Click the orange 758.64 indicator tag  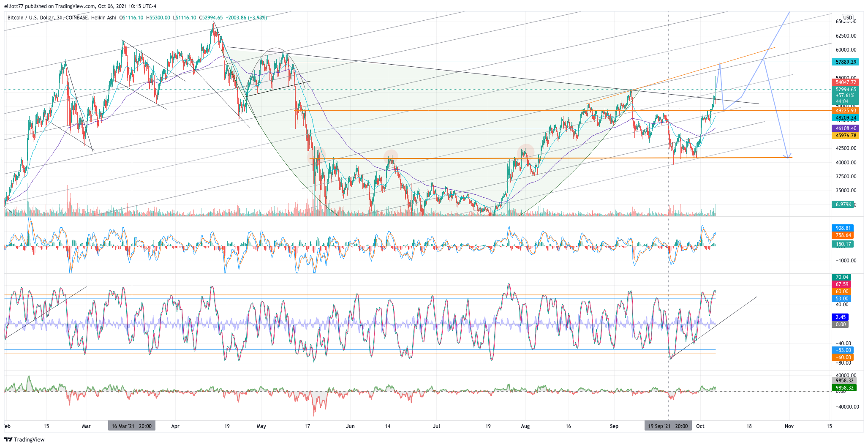point(843,235)
